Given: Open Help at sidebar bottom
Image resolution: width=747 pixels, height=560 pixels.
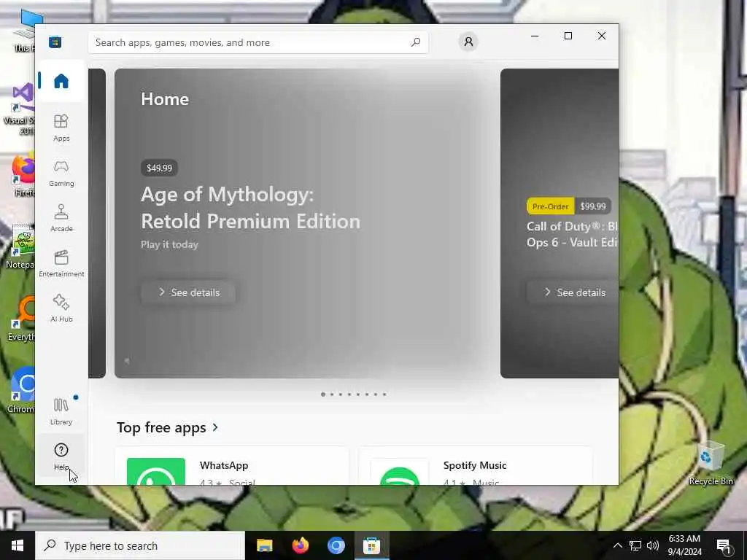Looking at the screenshot, I should point(61,456).
